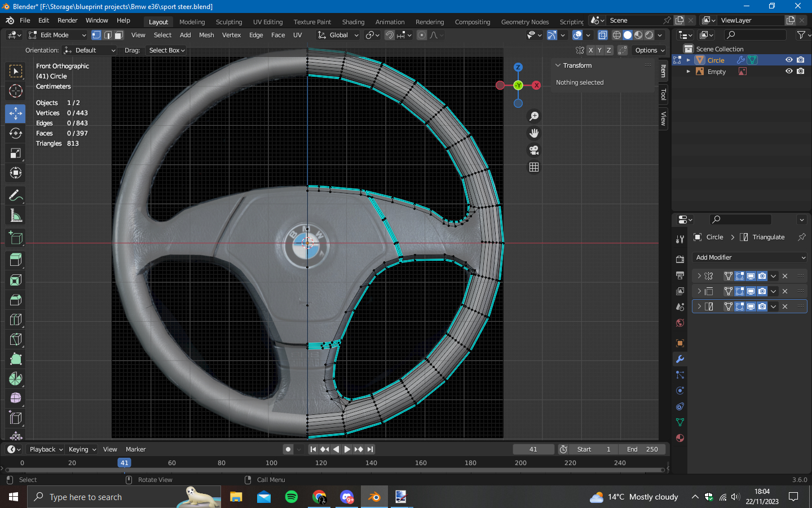
Task: Open the Add Modifier dropdown
Action: point(749,257)
